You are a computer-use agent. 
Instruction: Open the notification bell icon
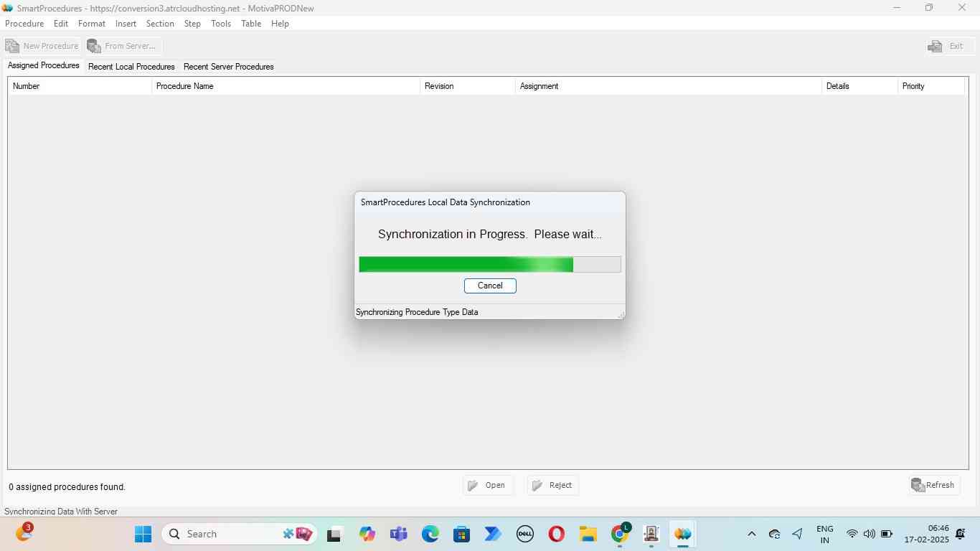[961, 534]
